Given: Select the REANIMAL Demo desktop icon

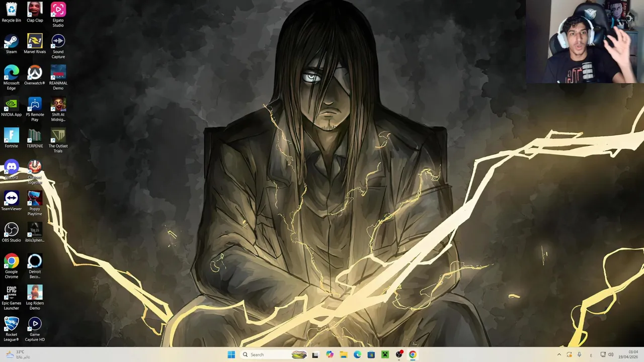Looking at the screenshot, I should (58, 78).
